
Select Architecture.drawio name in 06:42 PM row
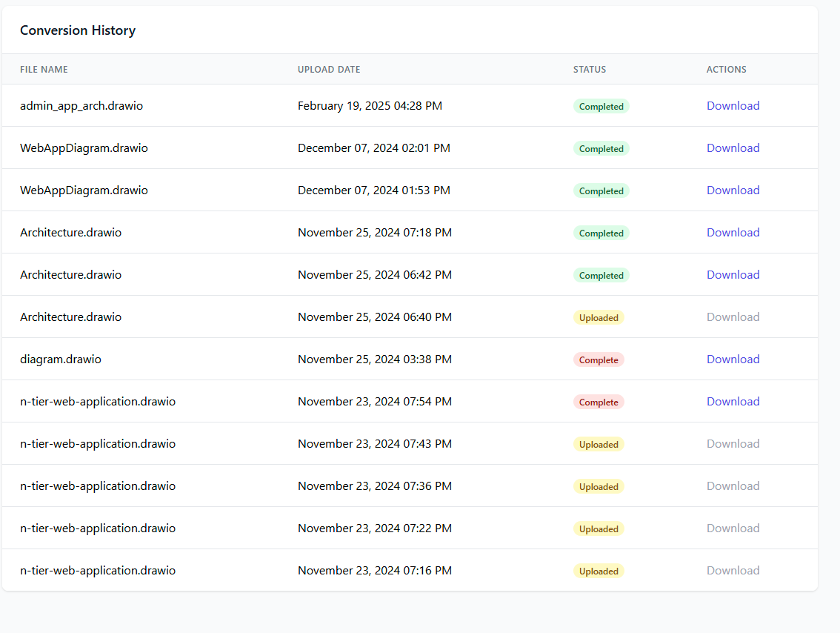(70, 275)
